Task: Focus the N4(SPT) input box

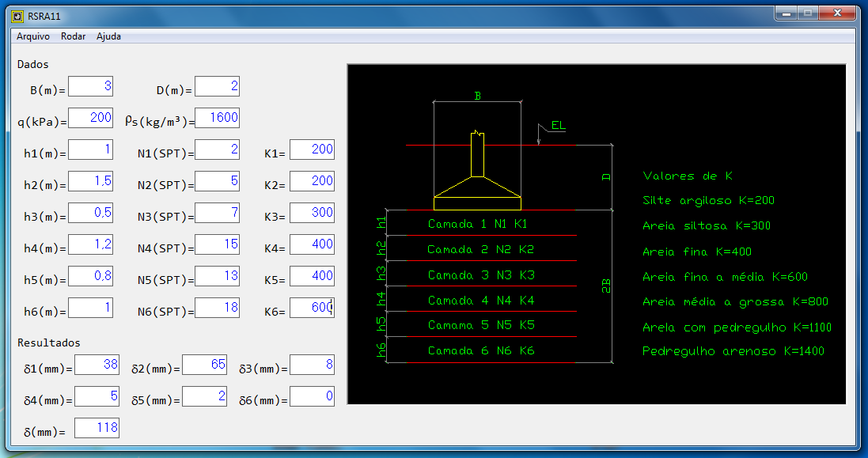Action: 217,244
